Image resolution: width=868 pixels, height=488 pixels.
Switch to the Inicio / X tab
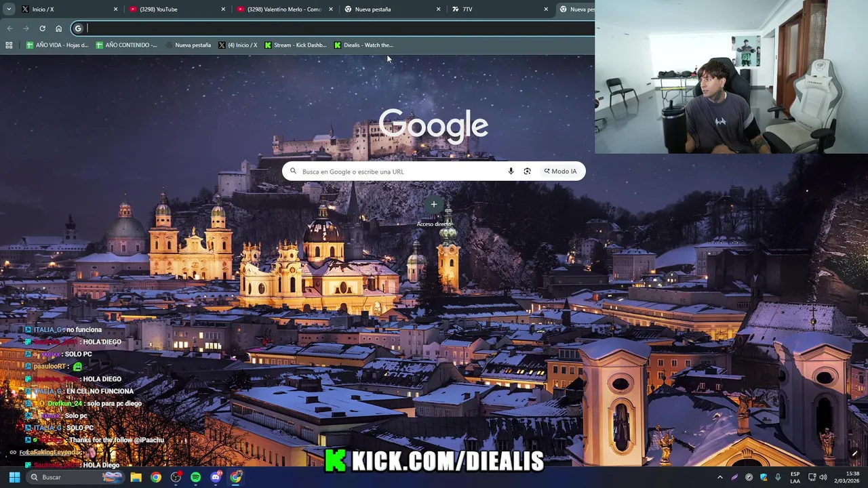71,9
